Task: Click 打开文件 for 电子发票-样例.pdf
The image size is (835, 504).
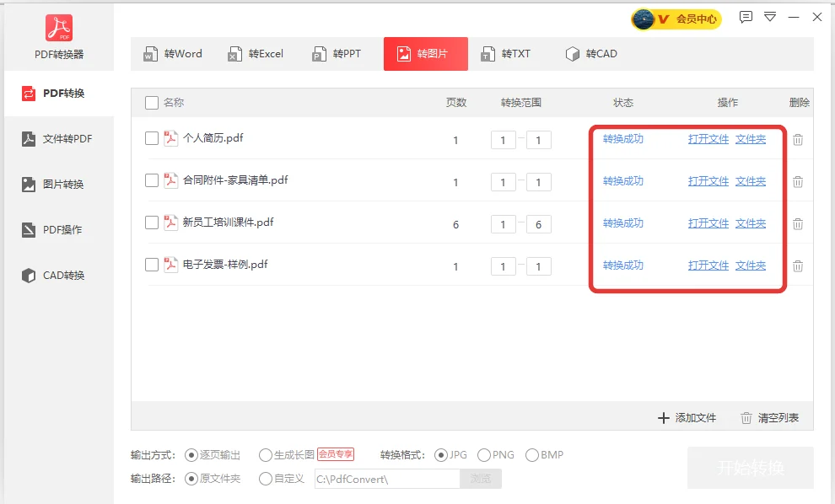Action: [x=708, y=265]
